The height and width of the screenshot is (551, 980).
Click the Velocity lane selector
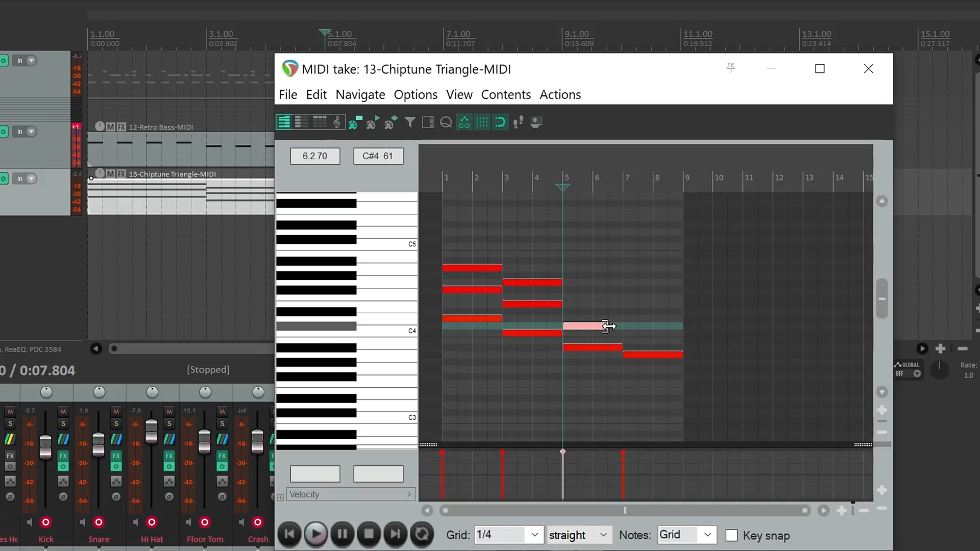(x=350, y=494)
